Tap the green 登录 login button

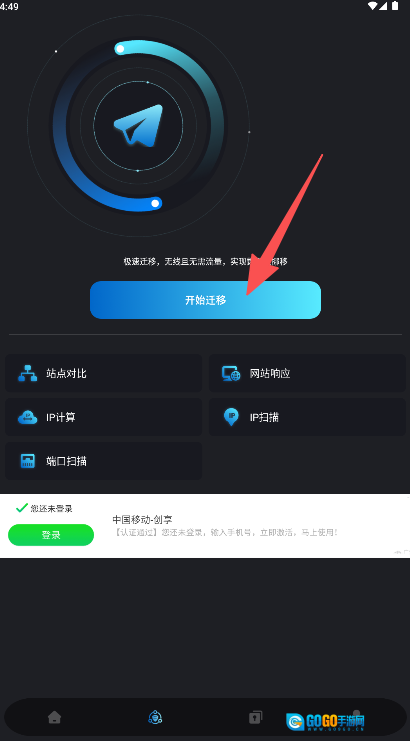click(51, 535)
